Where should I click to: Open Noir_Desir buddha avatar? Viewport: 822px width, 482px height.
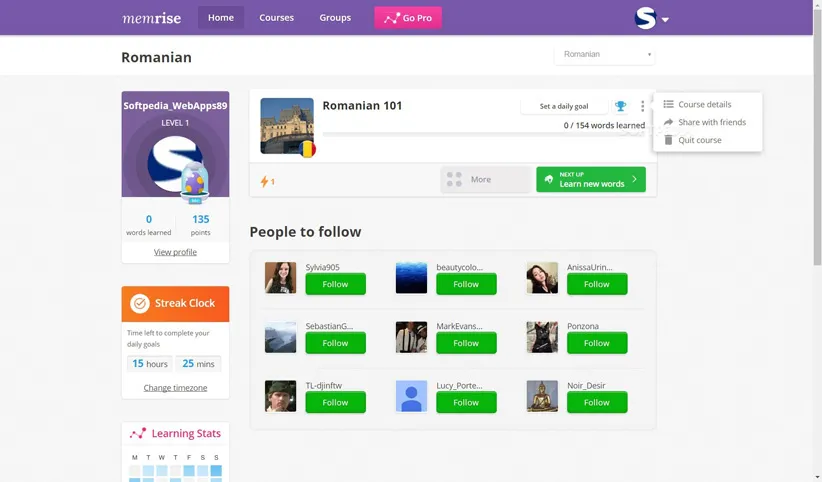point(542,396)
